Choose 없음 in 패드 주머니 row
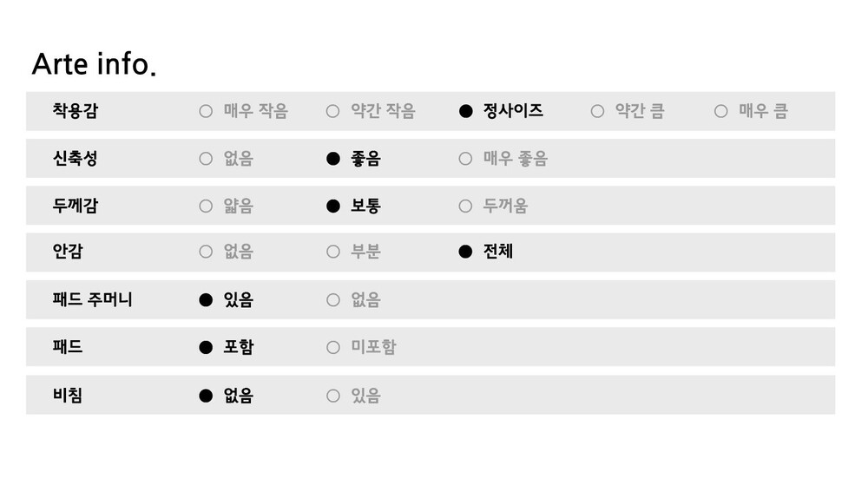The height and width of the screenshot is (498, 868). point(332,300)
